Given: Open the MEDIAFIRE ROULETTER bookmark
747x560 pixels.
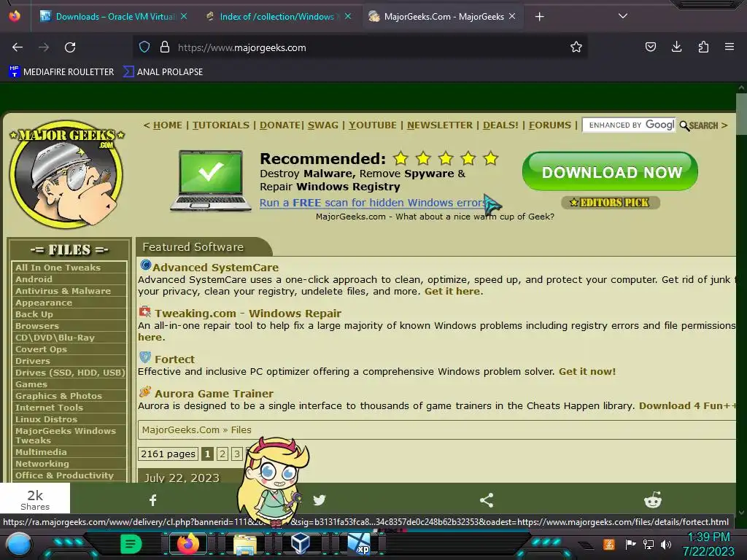Looking at the screenshot, I should (61, 72).
